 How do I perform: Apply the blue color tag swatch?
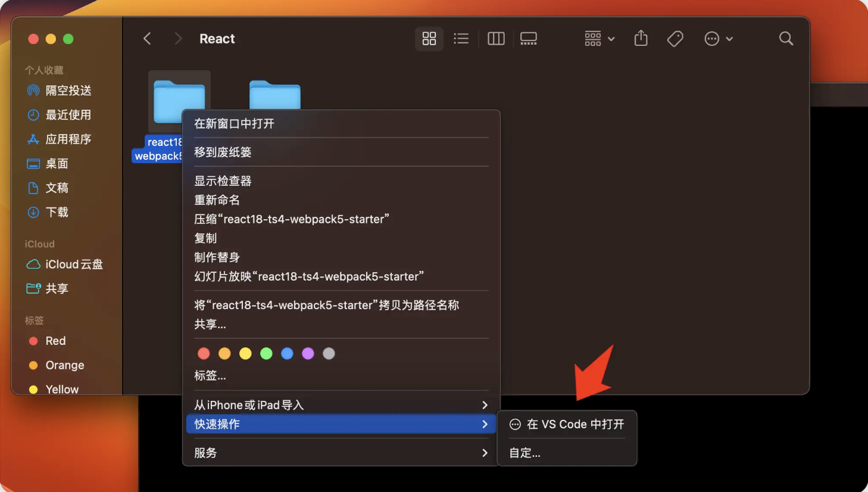pos(287,354)
